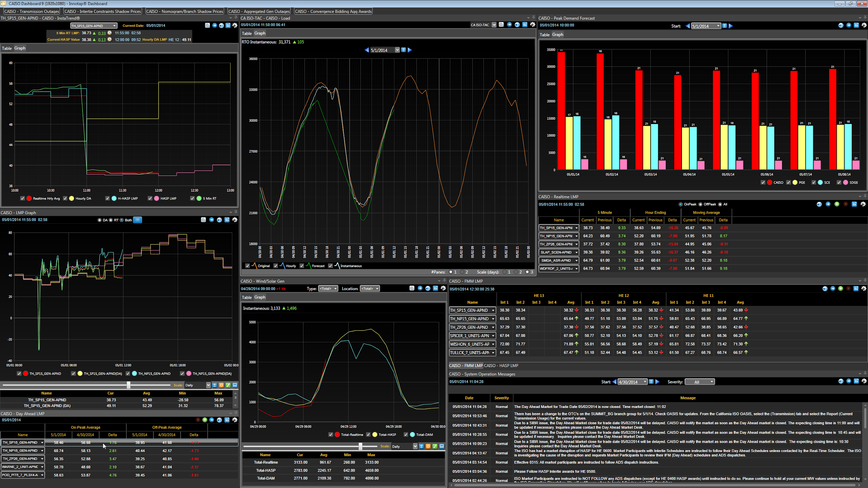The width and height of the screenshot is (868, 488).
Task: Click magnifier icon in CAISO Load panel
Action: 501,25
